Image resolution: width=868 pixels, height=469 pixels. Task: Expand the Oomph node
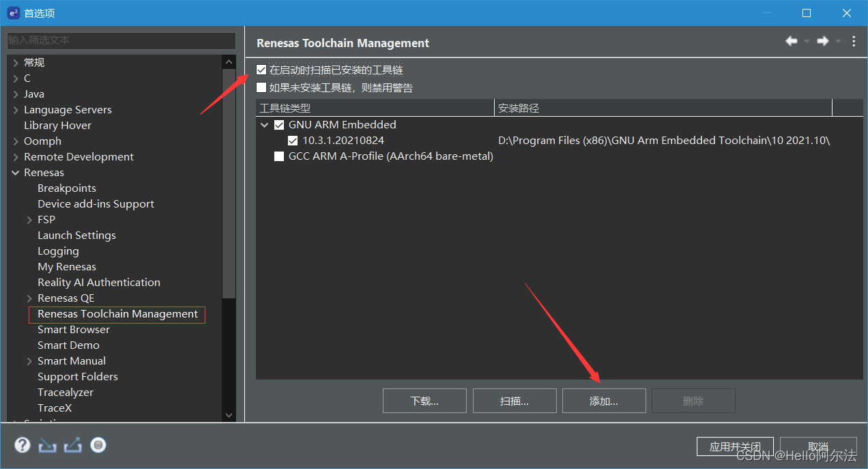tap(16, 141)
